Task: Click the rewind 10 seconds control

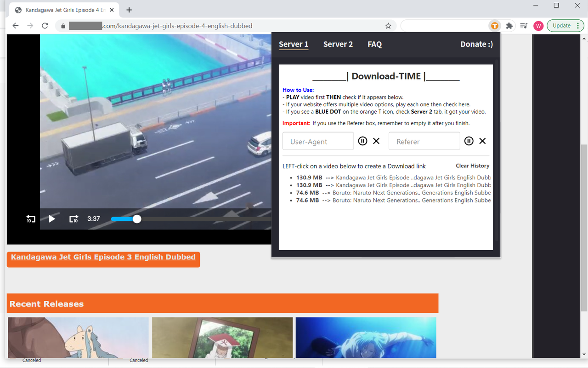Action: (x=30, y=219)
